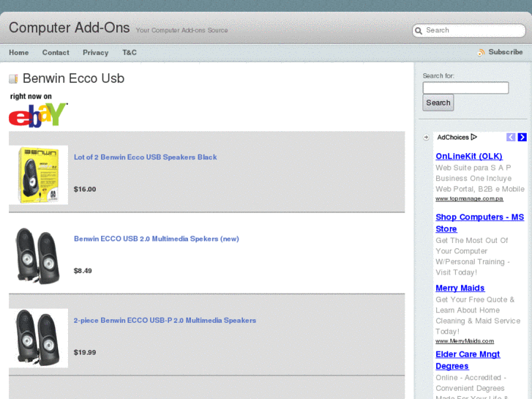The height and width of the screenshot is (399, 532).
Task: Open Benwin ECCO USB 2.0 Multimedia Spekers (new)
Action: [157, 239]
